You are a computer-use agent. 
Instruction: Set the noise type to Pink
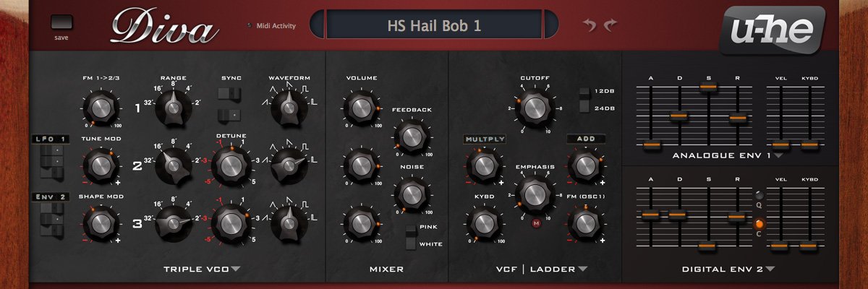(x=411, y=230)
